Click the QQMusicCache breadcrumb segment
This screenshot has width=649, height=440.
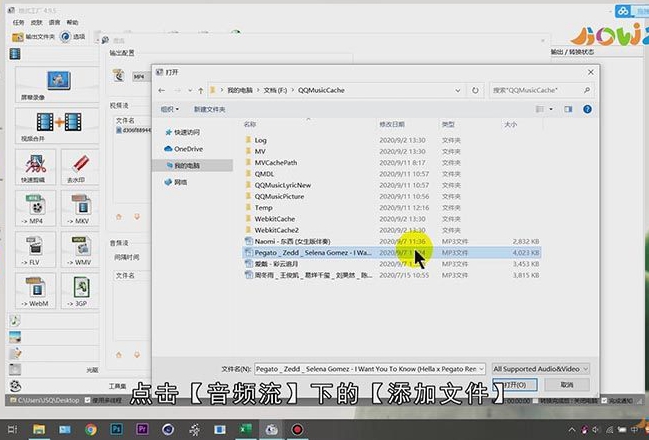[321, 90]
